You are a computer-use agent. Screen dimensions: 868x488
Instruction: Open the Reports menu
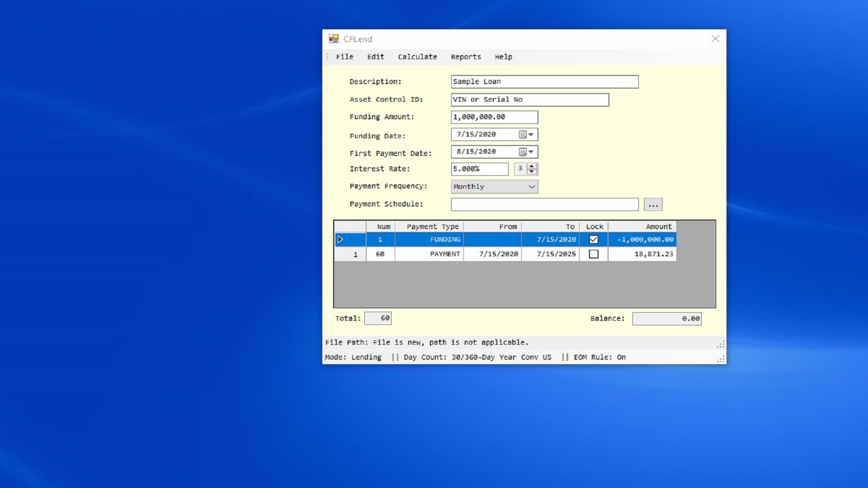(x=466, y=57)
